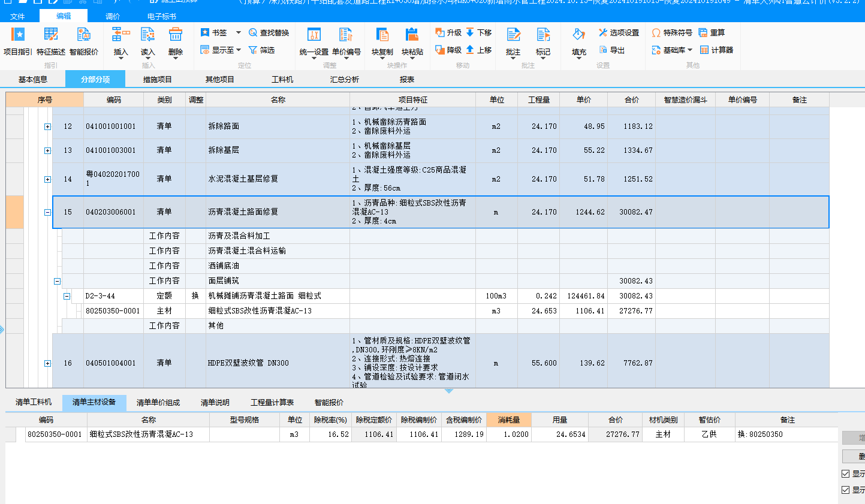Select the consumption value 1.0200 cell

(509, 434)
